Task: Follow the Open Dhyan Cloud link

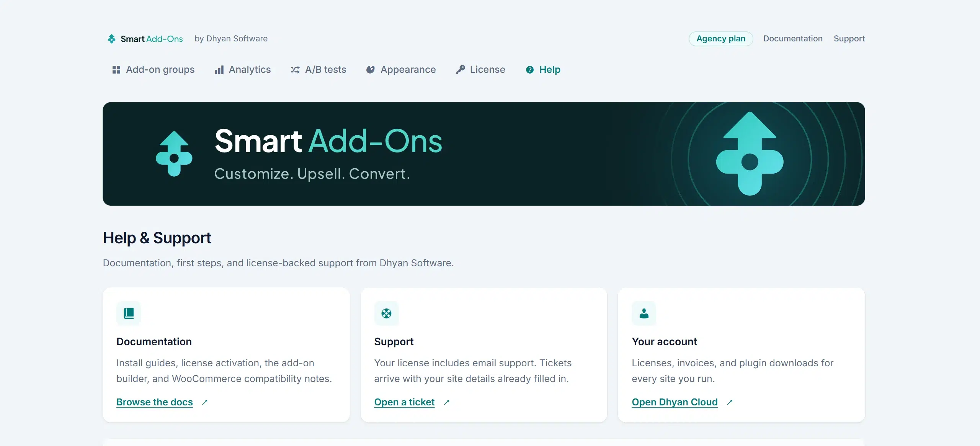Action: pyautogui.click(x=675, y=402)
